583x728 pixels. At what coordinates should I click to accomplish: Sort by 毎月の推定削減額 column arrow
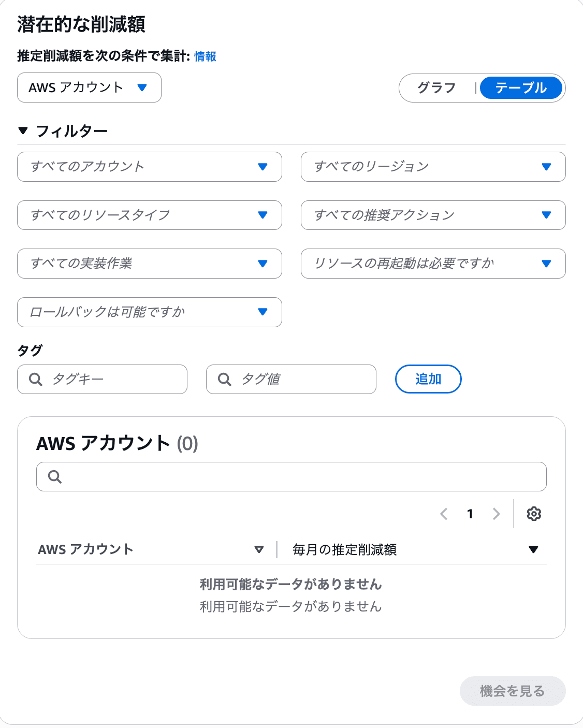coord(533,549)
